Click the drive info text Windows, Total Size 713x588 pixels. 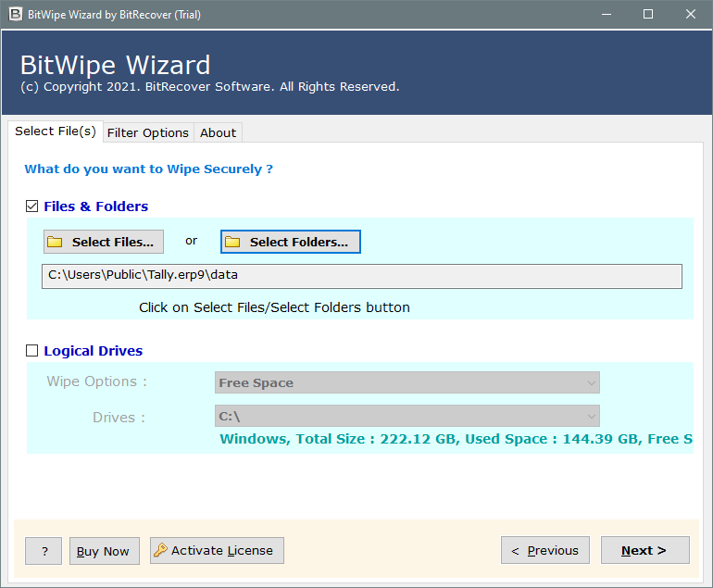457,439
